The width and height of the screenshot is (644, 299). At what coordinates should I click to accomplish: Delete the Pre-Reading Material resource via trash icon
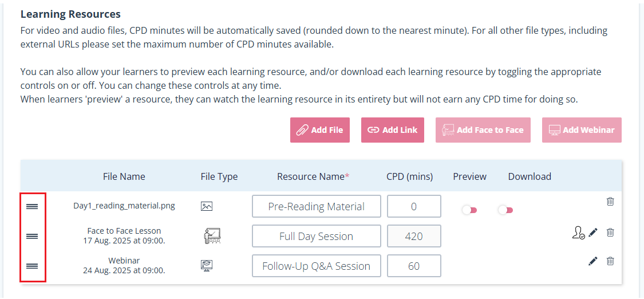pos(610,201)
